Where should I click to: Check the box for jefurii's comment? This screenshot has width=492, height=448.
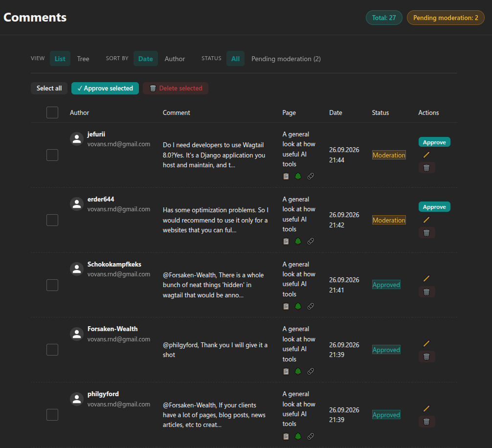point(52,155)
